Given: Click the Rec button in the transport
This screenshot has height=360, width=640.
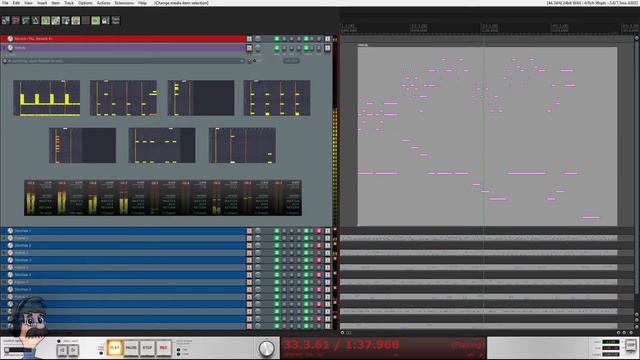Looking at the screenshot, I should (x=163, y=348).
